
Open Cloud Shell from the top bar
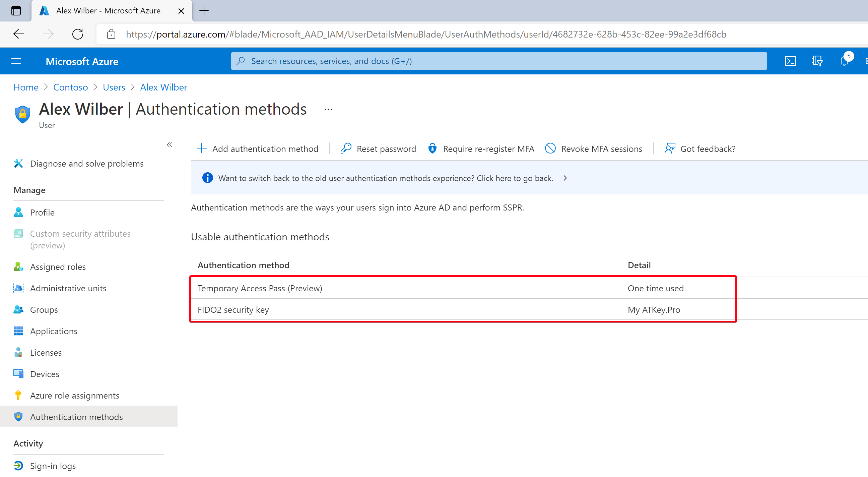click(790, 61)
